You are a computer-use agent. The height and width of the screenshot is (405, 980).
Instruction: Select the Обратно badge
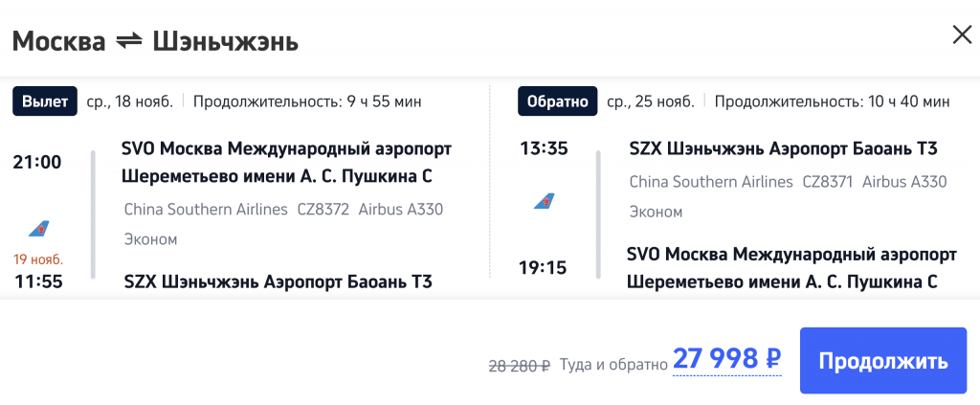558,101
